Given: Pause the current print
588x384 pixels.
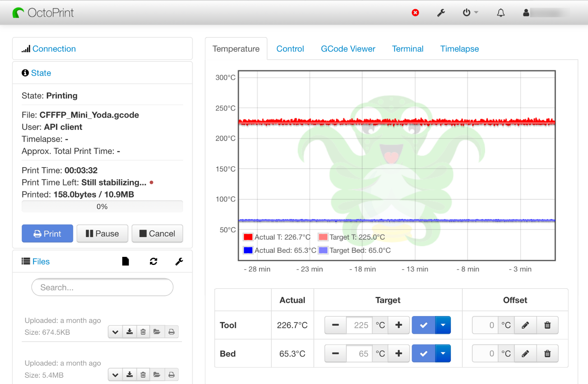Looking at the screenshot, I should [x=102, y=234].
